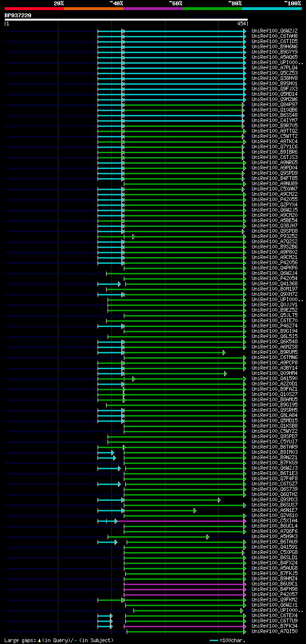The image size is (306, 644).
Task: Select the UniRef100_Q9M2W6 label
Action: pos(274,99)
